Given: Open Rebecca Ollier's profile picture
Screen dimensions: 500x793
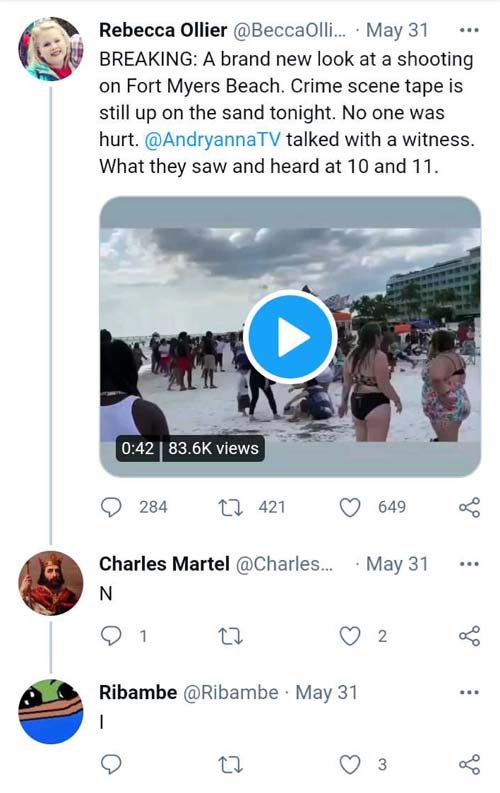Looking at the screenshot, I should point(51,49).
